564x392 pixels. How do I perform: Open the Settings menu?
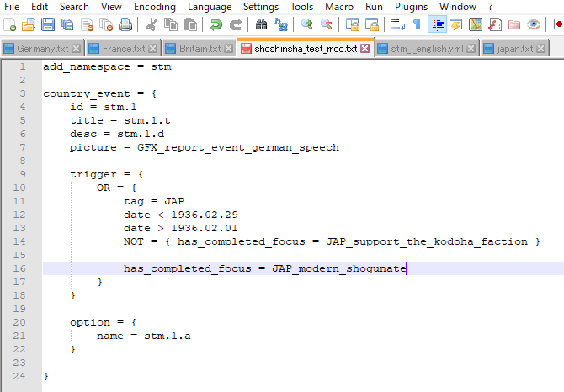pyautogui.click(x=261, y=7)
